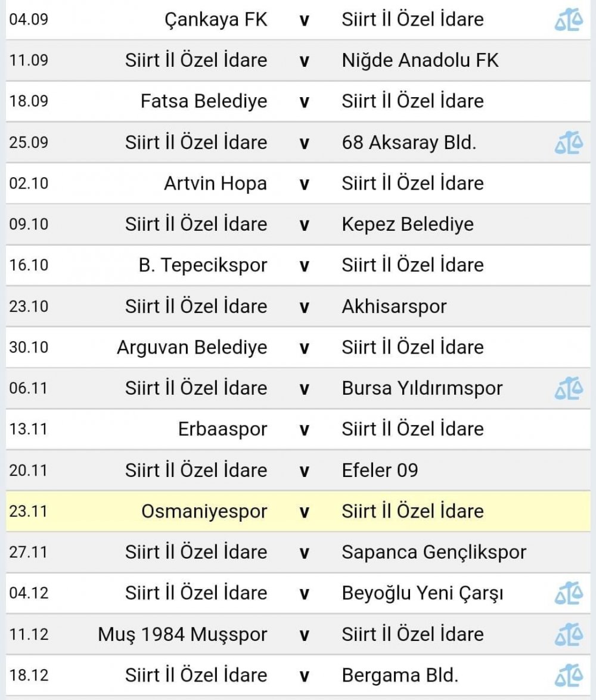The width and height of the screenshot is (596, 700).
Task: Open scales icon next to Bursa Yıldırımspor
Action: tap(569, 388)
